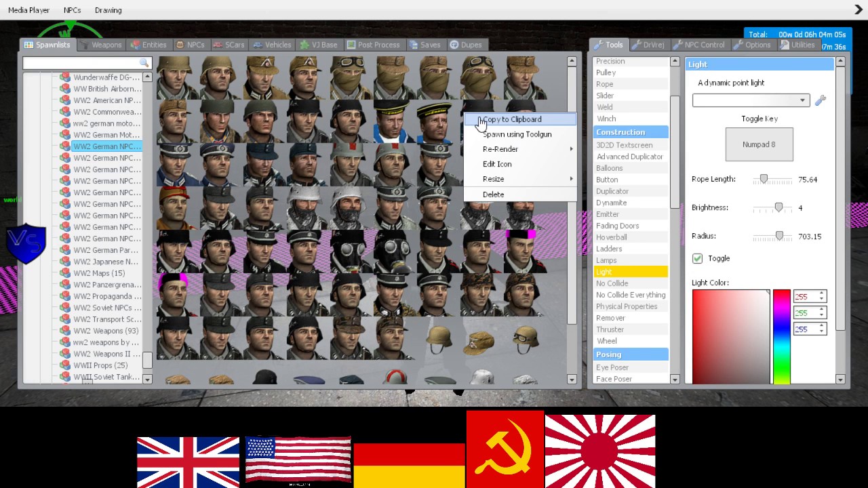Select the No Collide Everything tool
Screen dimensions: 868x488
tap(631, 295)
